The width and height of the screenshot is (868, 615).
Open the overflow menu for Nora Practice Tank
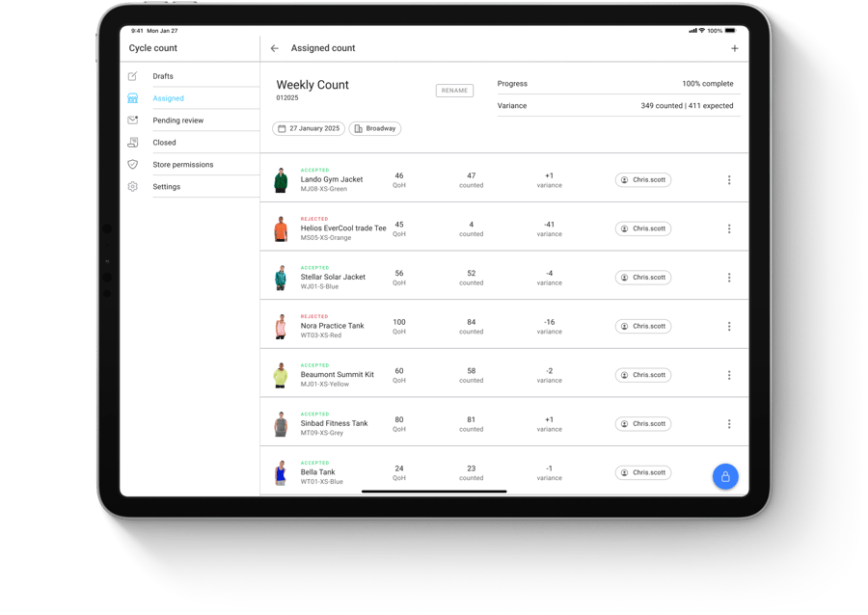click(x=729, y=326)
